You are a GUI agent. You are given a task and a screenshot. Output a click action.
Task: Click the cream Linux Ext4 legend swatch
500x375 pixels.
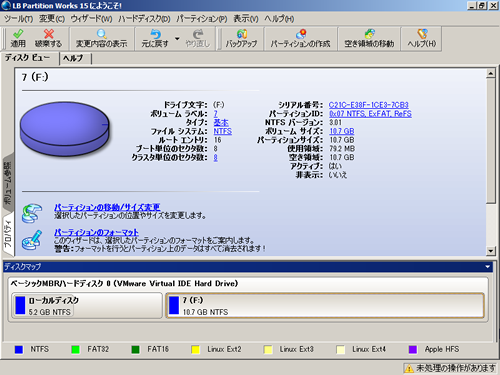(x=341, y=349)
